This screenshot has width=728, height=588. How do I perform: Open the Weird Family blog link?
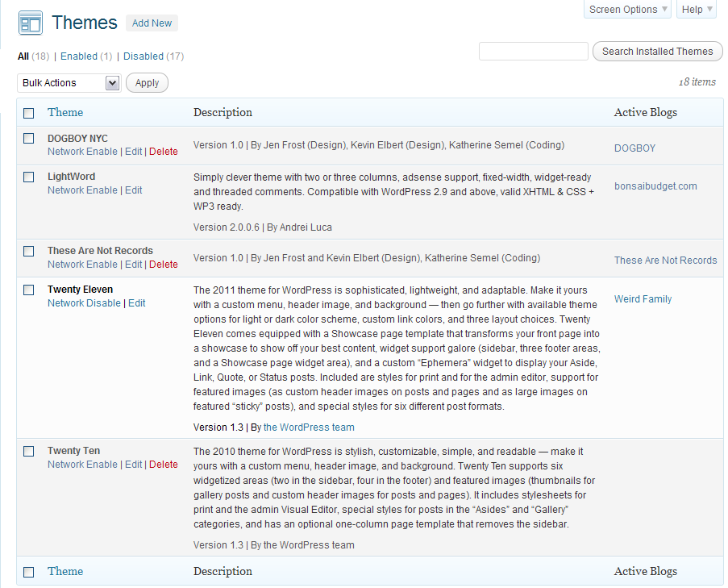(643, 299)
